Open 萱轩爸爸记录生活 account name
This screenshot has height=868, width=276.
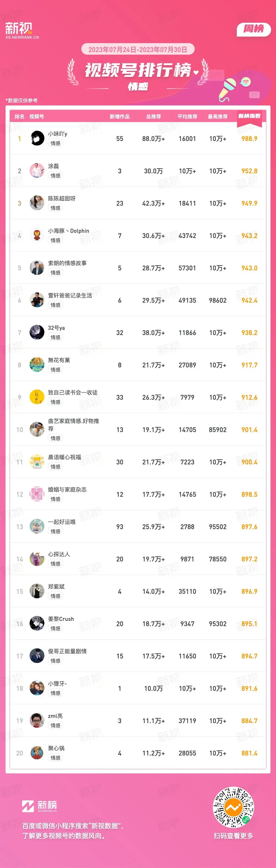tap(70, 296)
